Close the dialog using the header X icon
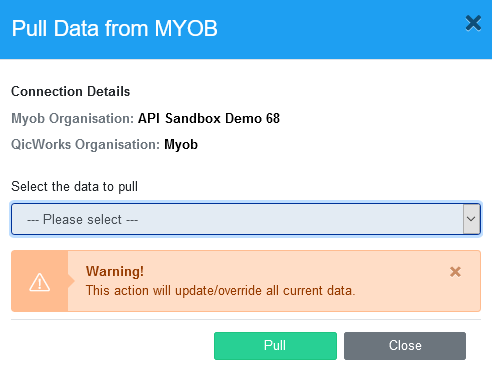Viewport: 492px width, 378px height. (473, 23)
